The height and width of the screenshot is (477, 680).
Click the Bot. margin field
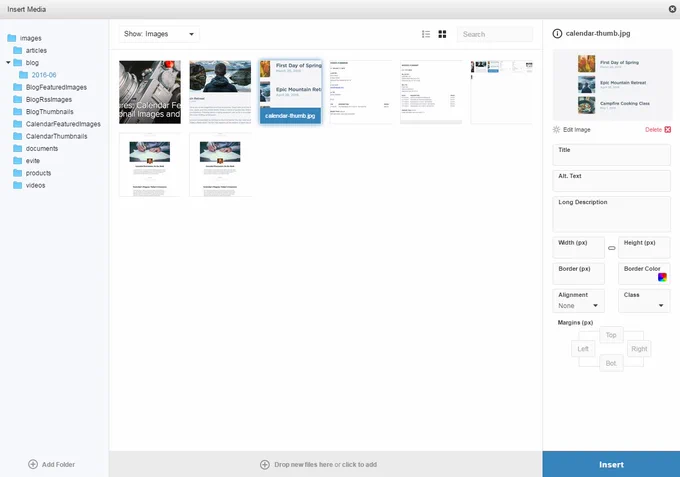click(611, 363)
